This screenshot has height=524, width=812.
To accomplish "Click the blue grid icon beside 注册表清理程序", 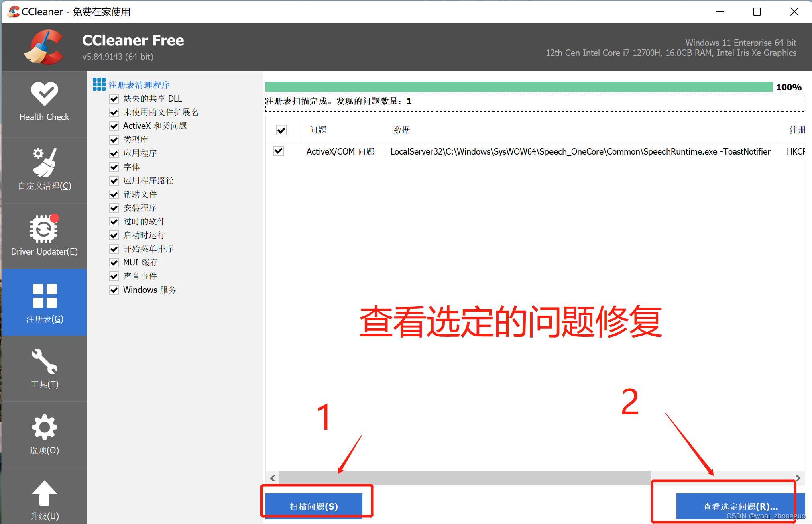I will (x=99, y=85).
